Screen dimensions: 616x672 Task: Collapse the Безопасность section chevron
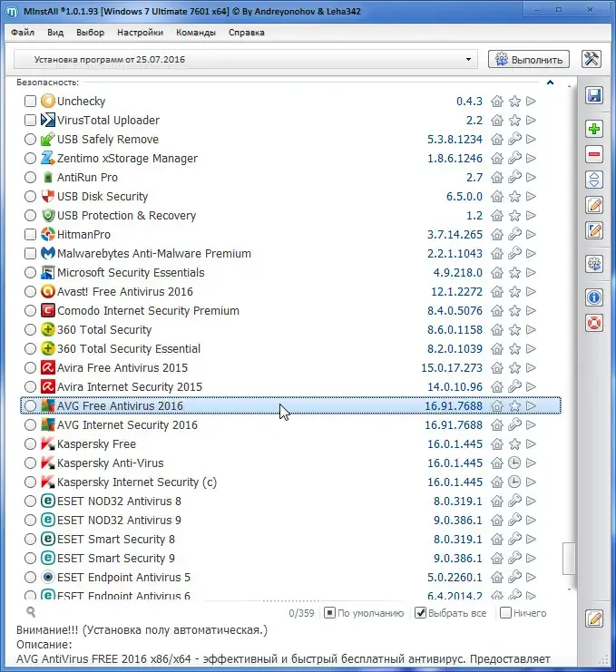[551, 83]
